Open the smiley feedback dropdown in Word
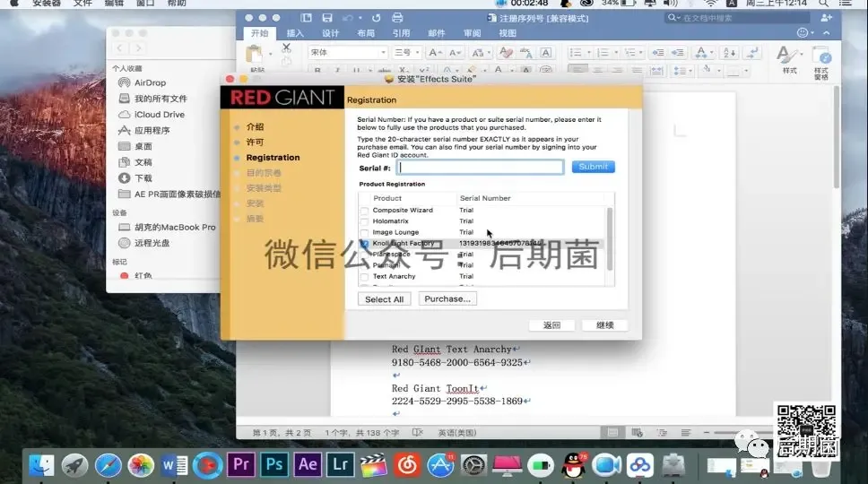Image resolution: width=868 pixels, height=484 pixels. (805, 32)
